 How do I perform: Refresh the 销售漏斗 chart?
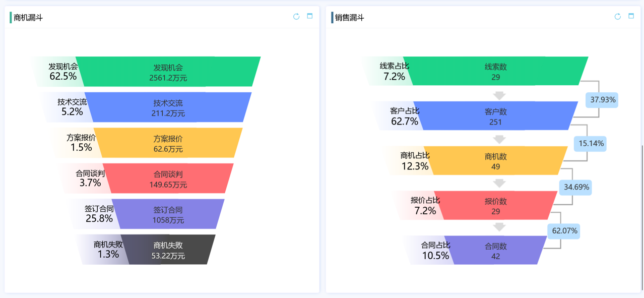tap(618, 17)
